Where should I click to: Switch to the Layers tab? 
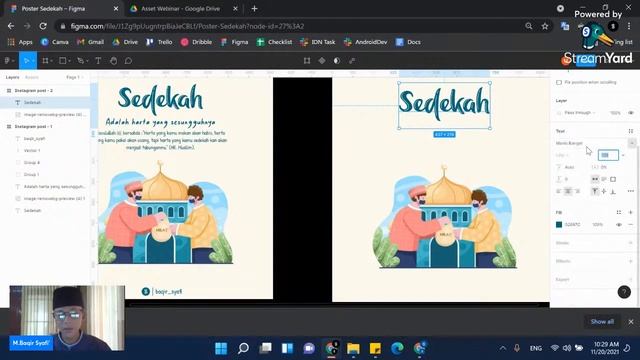click(12, 77)
